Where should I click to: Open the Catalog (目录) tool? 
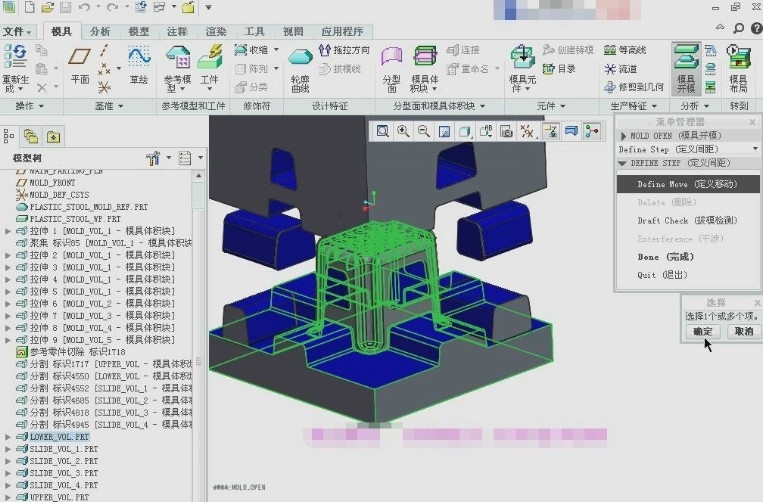[x=559, y=69]
